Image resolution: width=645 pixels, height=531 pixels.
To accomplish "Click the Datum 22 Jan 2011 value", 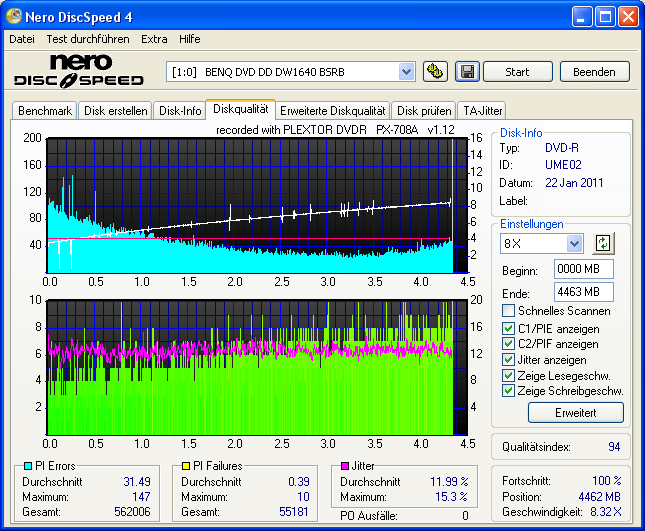I will click(x=574, y=183).
